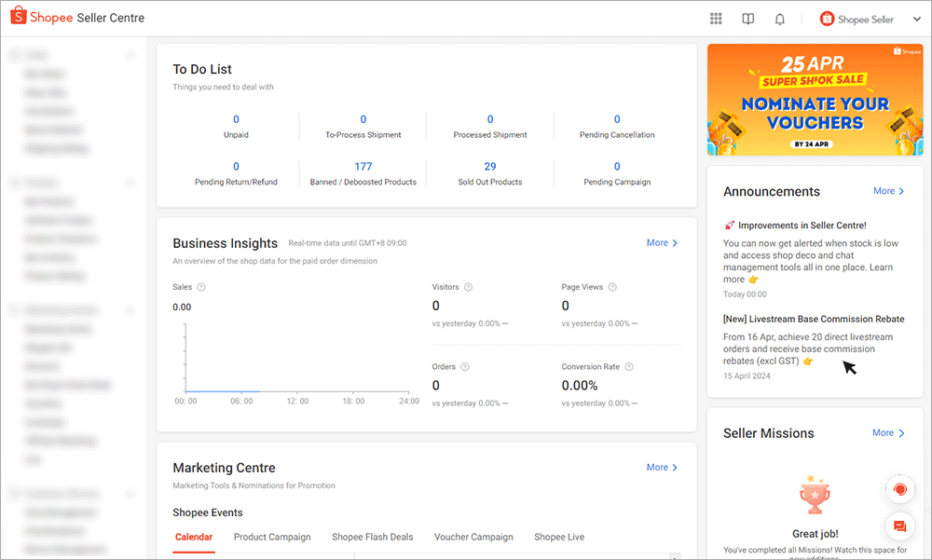Image resolution: width=932 pixels, height=560 pixels.
Task: Click More in Business Insights section
Action: click(x=662, y=242)
